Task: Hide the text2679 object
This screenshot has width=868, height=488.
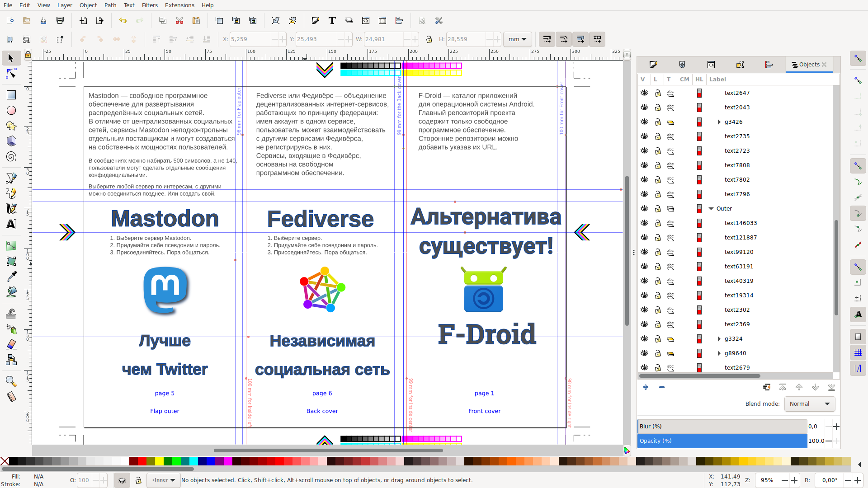Action: point(644,367)
